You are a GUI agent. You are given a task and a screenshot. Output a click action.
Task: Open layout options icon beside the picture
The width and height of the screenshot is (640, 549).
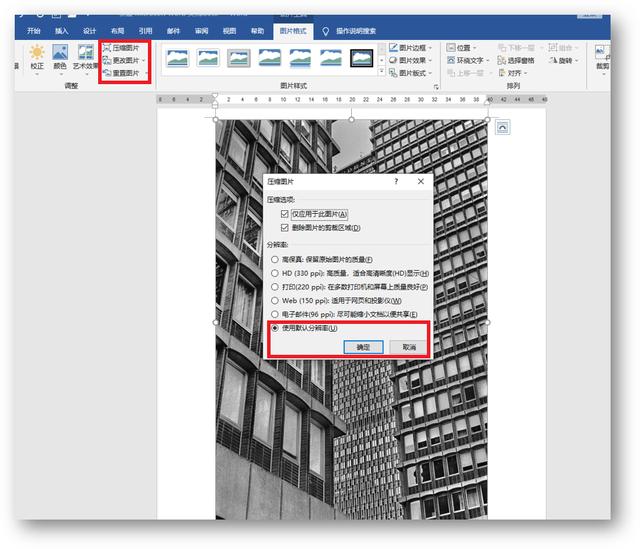click(x=502, y=126)
